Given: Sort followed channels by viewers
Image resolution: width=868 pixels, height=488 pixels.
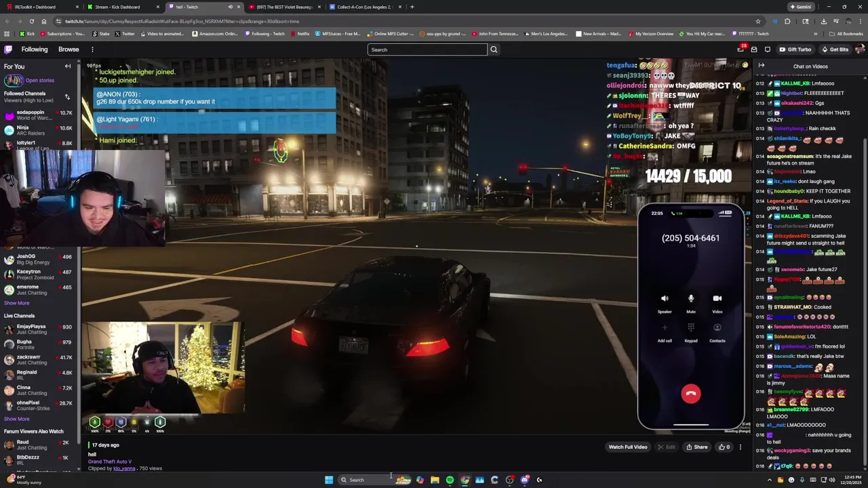Looking at the screenshot, I should click(67, 97).
